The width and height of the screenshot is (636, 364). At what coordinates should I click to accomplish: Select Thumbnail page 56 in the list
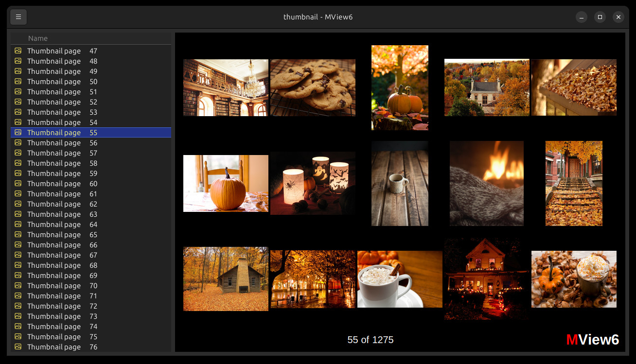coord(91,143)
